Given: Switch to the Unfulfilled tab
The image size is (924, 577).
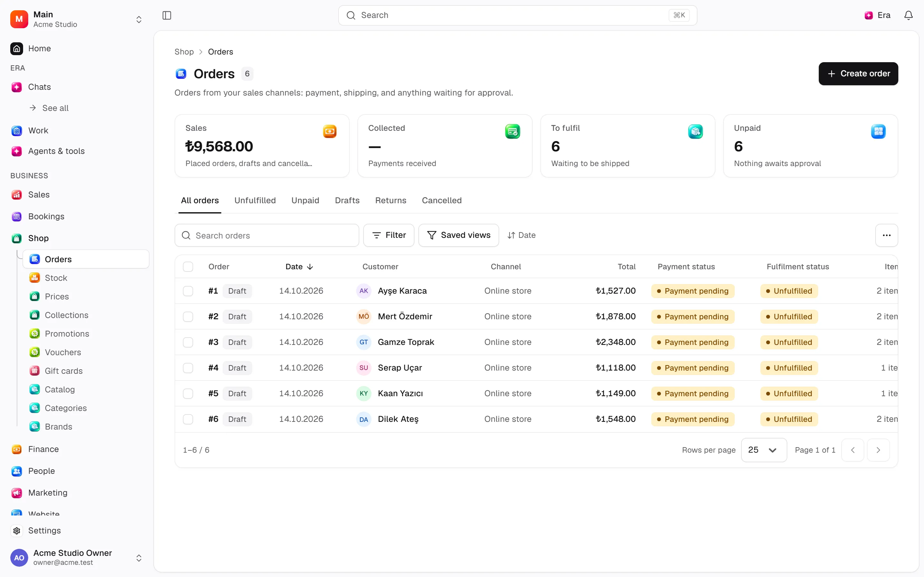Looking at the screenshot, I should 255,200.
